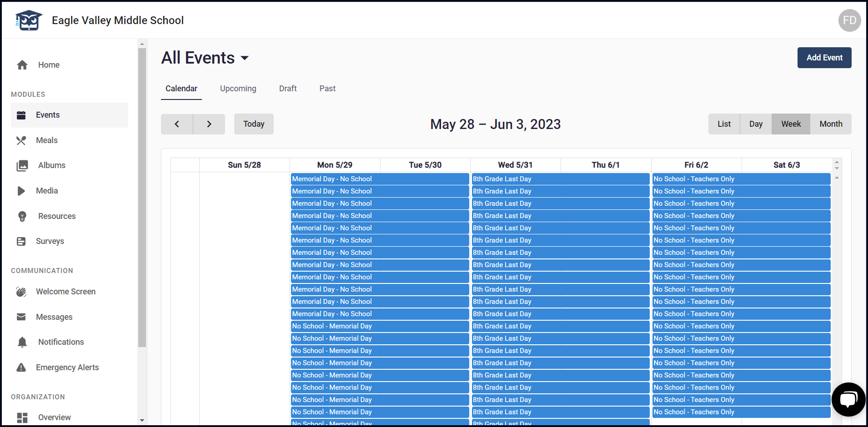Go to next week with right chevron

pyautogui.click(x=209, y=124)
